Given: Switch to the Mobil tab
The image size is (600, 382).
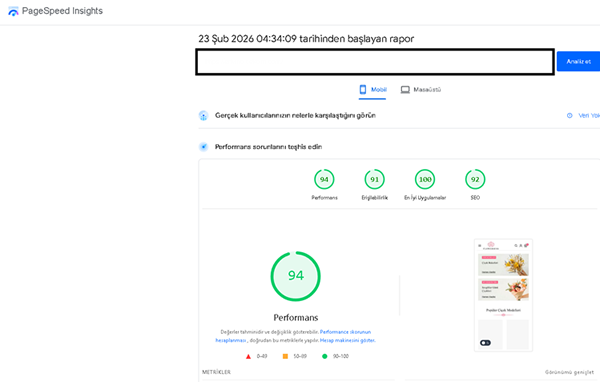Looking at the screenshot, I should (x=372, y=90).
